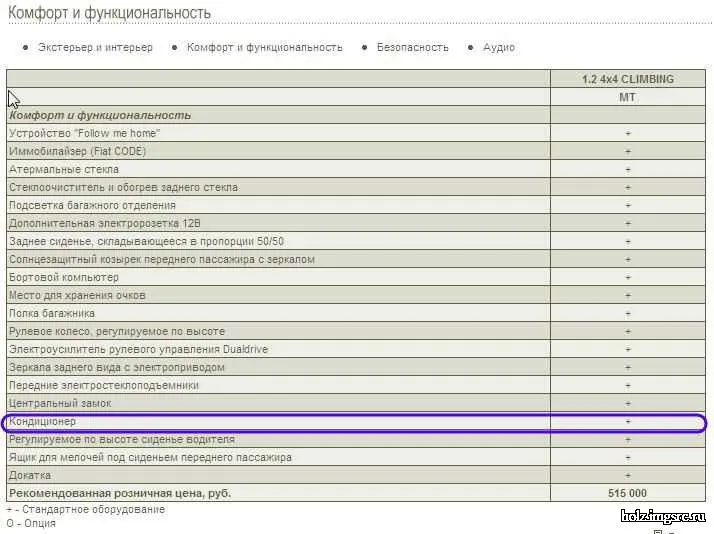Click the 'Докатка' row text
714x534 pixels.
30,475
